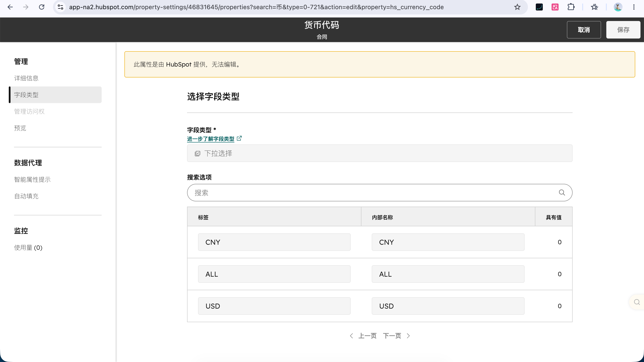
Task: Open site information icon in address bar
Action: coord(60,7)
